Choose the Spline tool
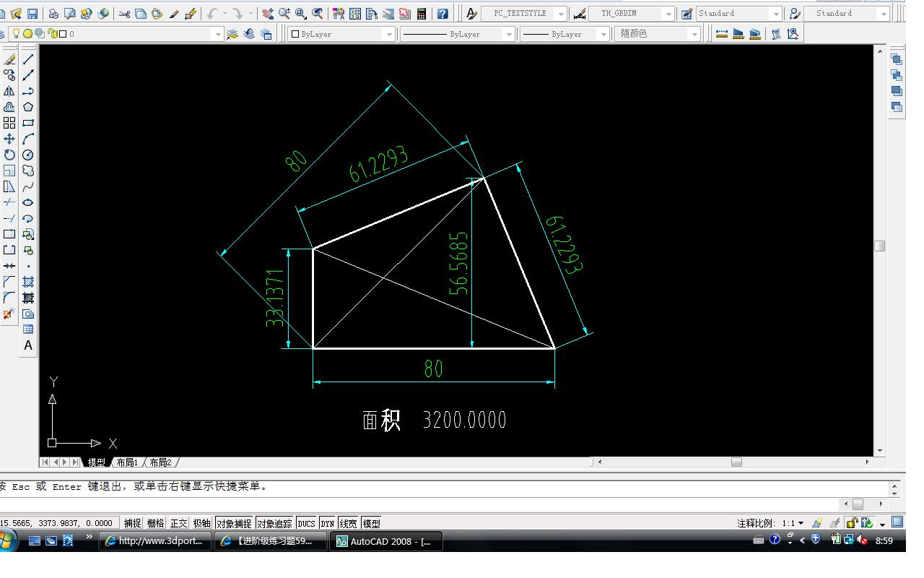The height and width of the screenshot is (578, 924). pos(28,186)
